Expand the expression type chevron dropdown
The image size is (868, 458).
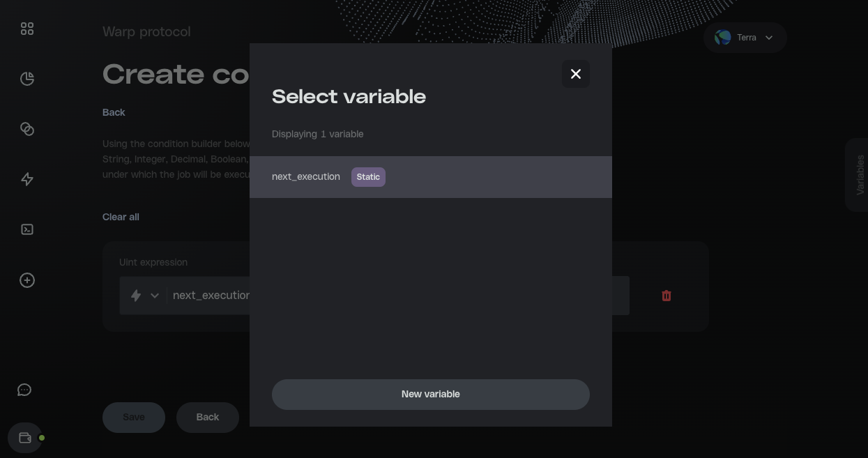[x=154, y=296]
